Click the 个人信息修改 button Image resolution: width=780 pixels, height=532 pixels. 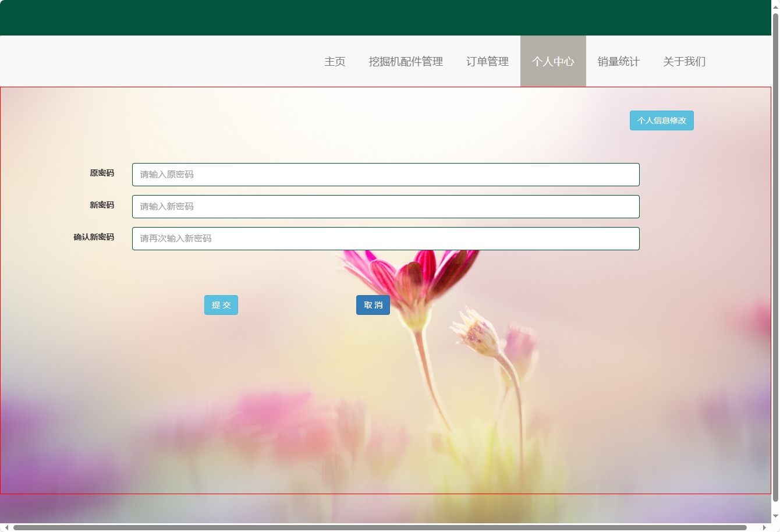coord(661,120)
